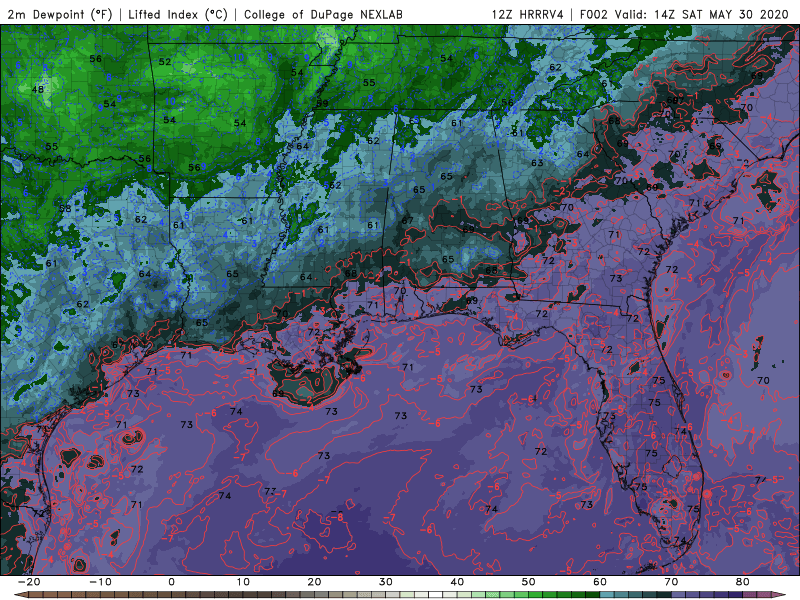
Task: Click the 'College of DuPage NEXLAB' label
Action: tap(323, 14)
